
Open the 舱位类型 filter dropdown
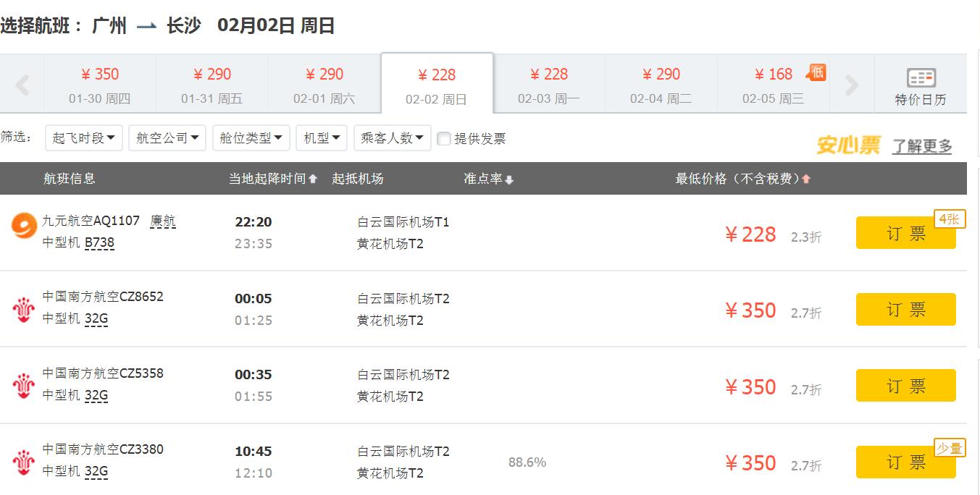click(251, 137)
